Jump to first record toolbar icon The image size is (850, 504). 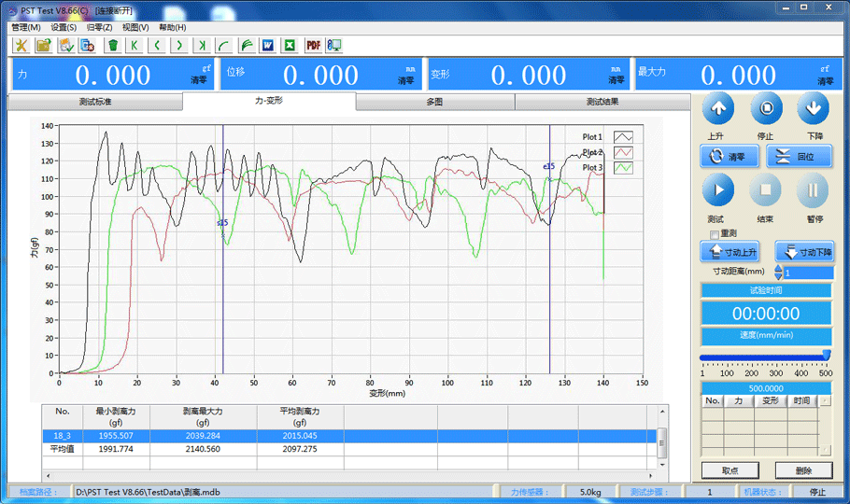pos(135,45)
